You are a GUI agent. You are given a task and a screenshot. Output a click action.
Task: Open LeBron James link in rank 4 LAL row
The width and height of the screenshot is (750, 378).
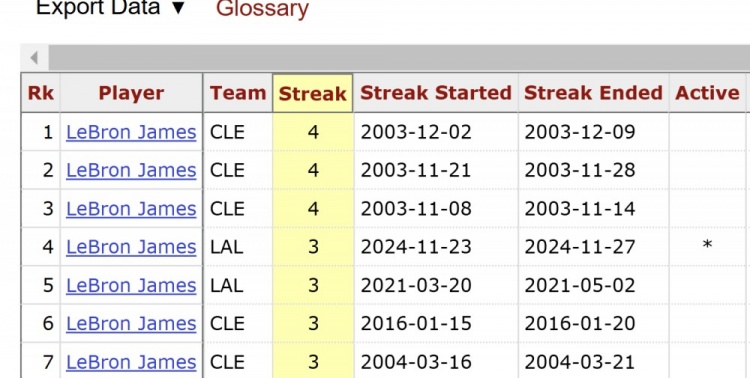(131, 247)
